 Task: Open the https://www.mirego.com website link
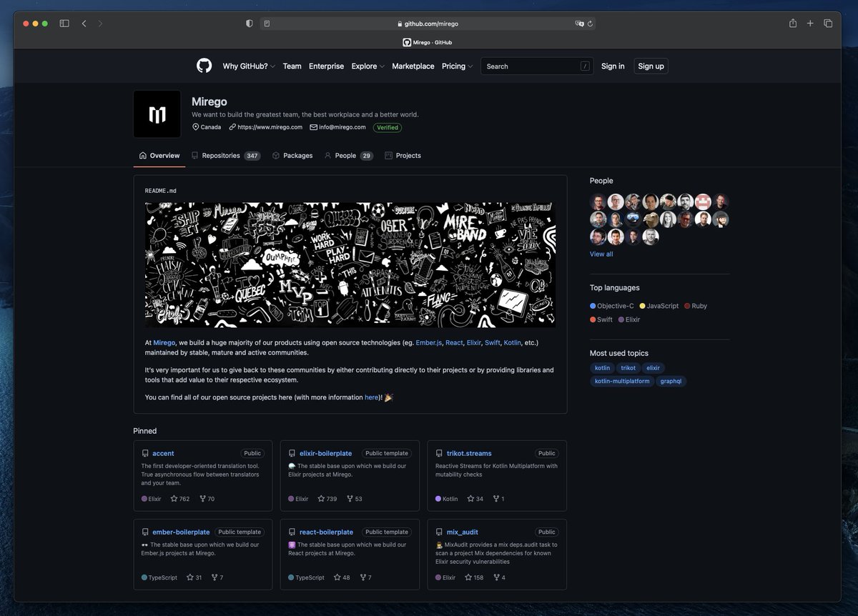click(x=270, y=127)
